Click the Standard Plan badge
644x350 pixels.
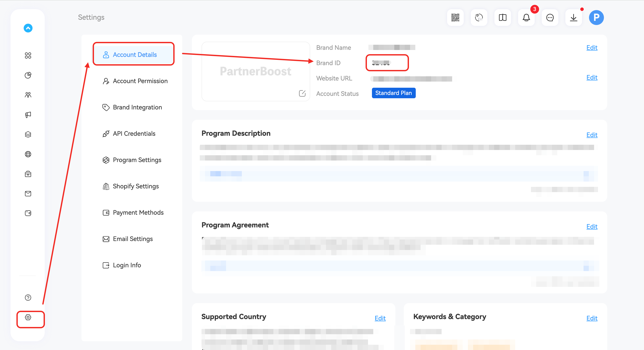tap(393, 93)
